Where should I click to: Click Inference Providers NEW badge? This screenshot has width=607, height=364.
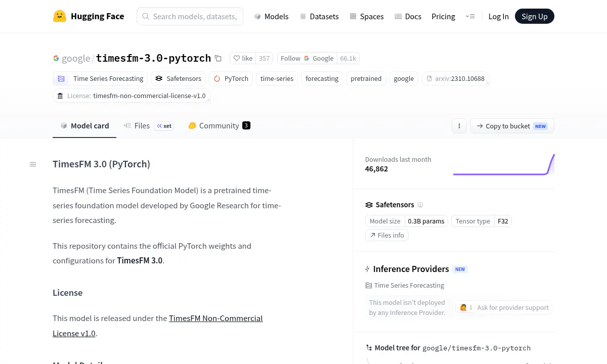(x=460, y=269)
